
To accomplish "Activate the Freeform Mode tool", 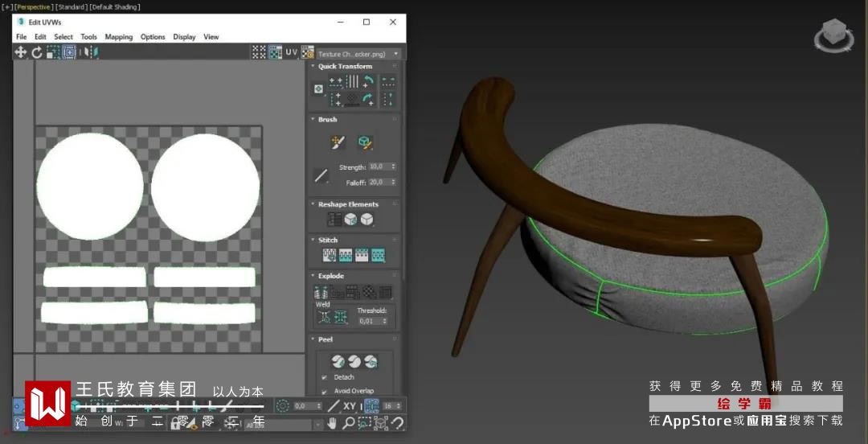I will point(69,52).
